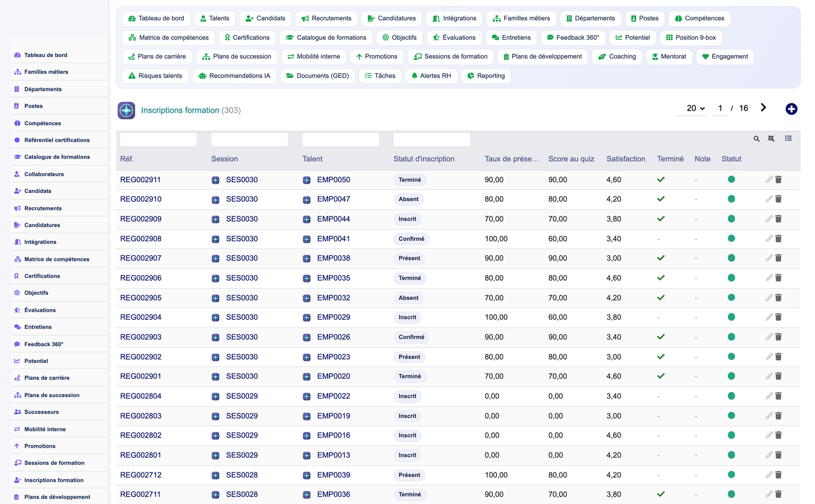Open session icon beside SES0028 in REG002711 row
815x504 pixels.
(x=215, y=495)
